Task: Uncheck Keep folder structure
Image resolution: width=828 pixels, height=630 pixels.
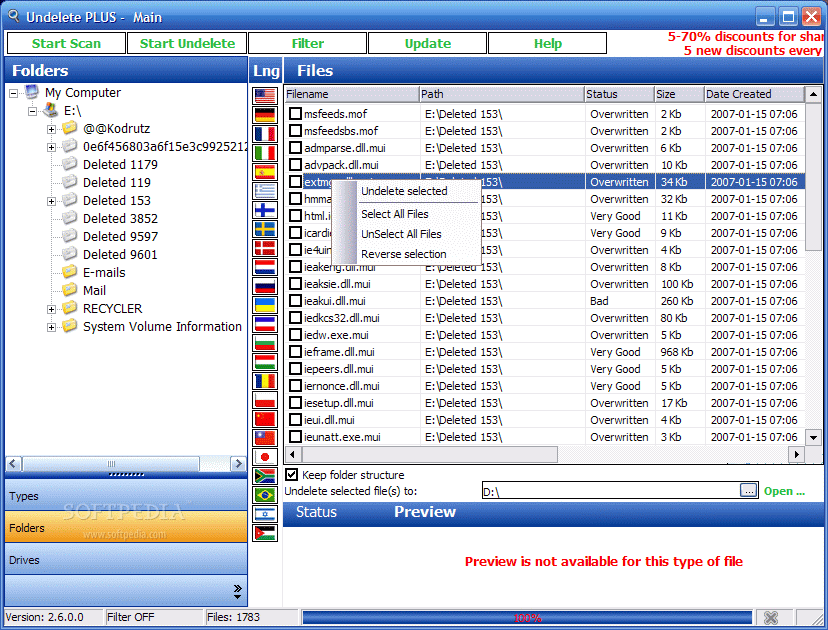Action: point(291,474)
